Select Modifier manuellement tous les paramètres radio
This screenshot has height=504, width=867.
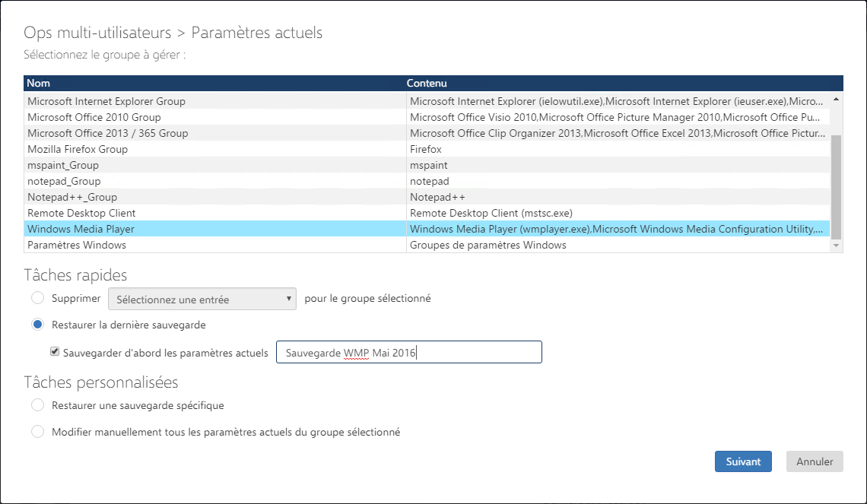pyautogui.click(x=37, y=432)
